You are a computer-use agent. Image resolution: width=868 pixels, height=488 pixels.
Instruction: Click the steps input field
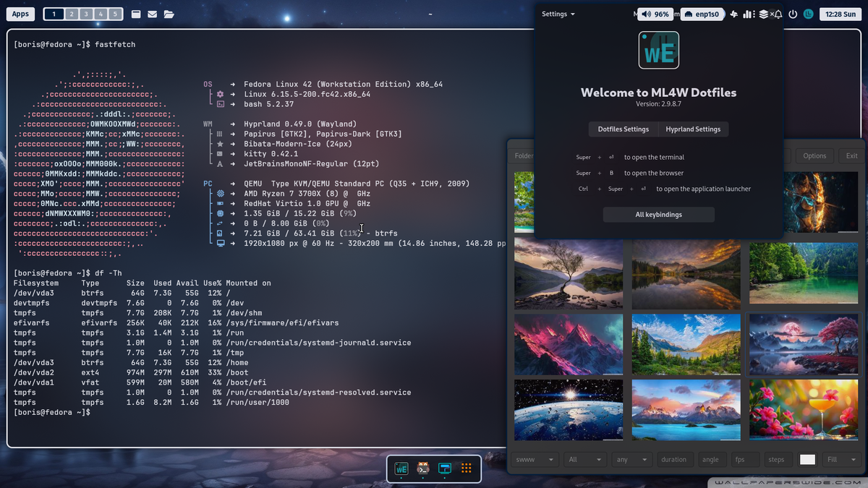(778, 459)
